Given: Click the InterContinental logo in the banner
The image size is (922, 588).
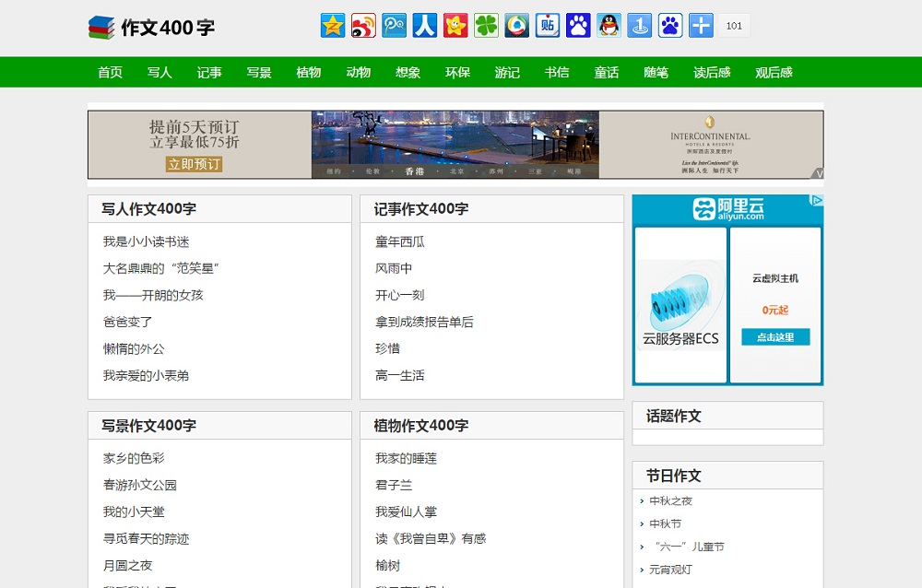Looking at the screenshot, I should point(710,133).
